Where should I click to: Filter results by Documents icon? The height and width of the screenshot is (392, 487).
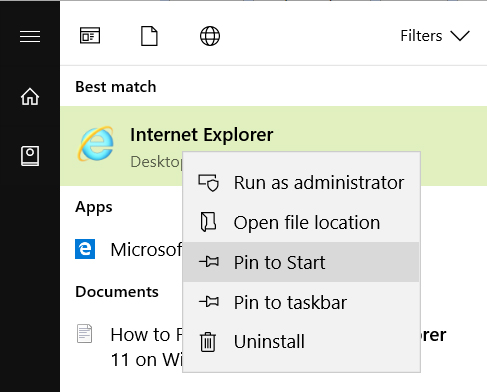pos(149,36)
